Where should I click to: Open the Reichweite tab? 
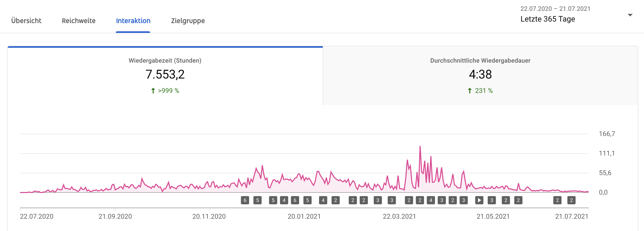click(x=79, y=21)
